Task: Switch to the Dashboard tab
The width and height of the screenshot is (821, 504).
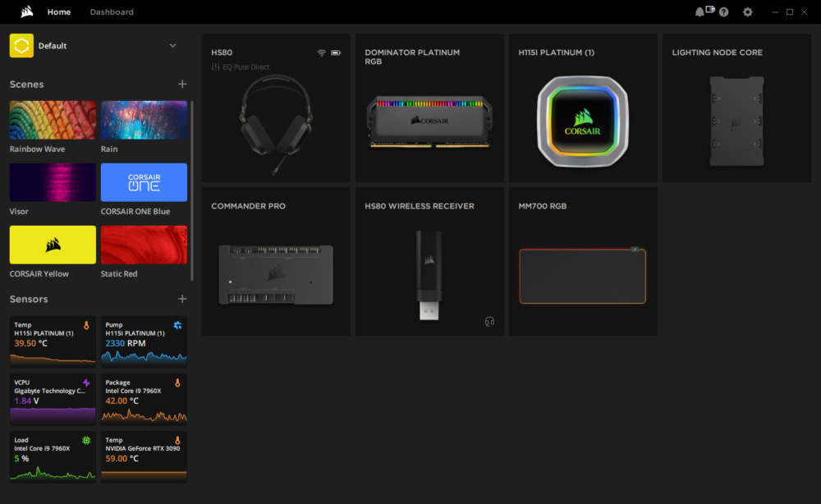Action: 112,12
